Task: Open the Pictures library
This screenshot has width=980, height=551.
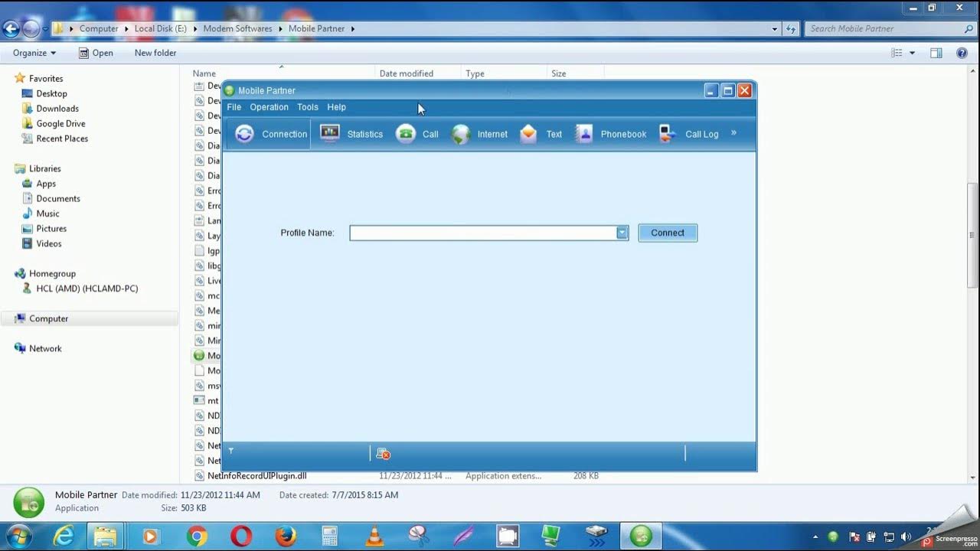Action: point(51,228)
